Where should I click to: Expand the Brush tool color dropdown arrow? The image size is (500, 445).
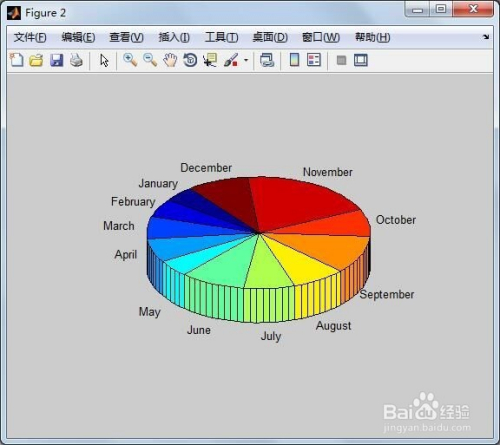(x=246, y=60)
